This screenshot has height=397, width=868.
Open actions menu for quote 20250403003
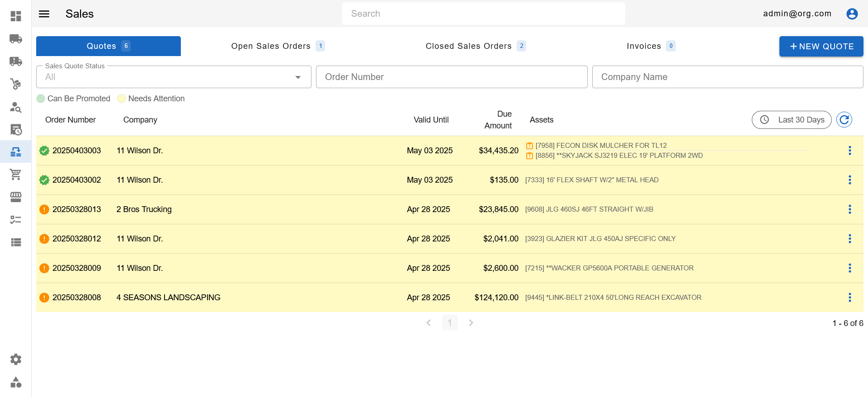(x=850, y=151)
